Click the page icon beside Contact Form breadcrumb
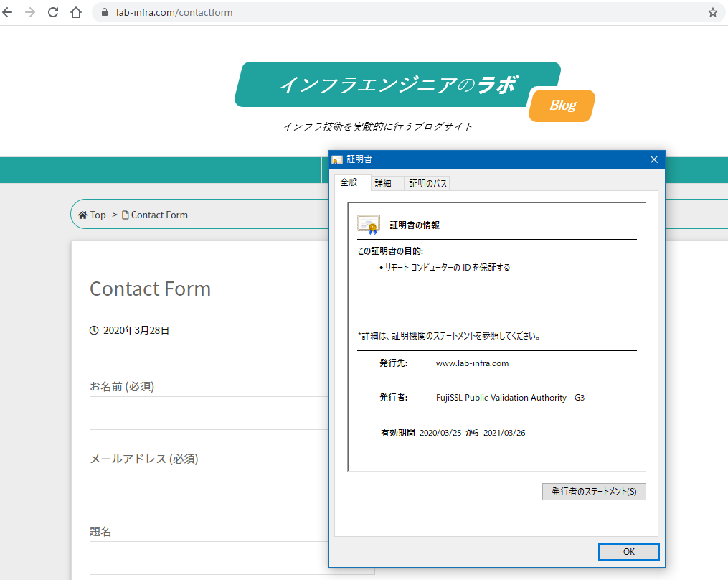Image resolution: width=728 pixels, height=580 pixels. 125,215
